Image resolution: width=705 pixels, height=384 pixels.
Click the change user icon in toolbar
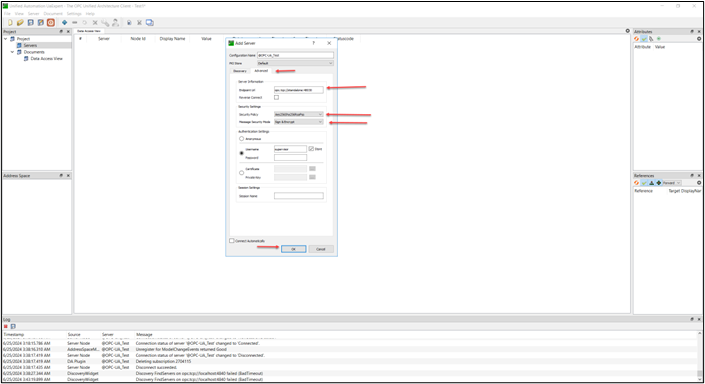click(x=116, y=22)
